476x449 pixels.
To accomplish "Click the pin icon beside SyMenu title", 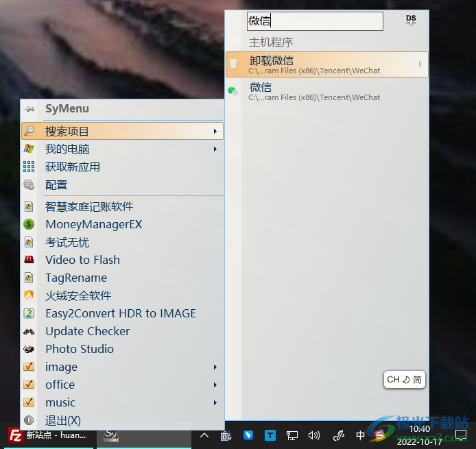I will pyautogui.click(x=29, y=109).
